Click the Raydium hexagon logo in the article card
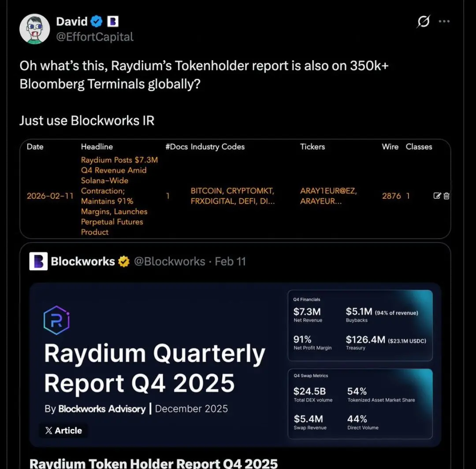Image resolution: width=476 pixels, height=469 pixels. click(57, 320)
